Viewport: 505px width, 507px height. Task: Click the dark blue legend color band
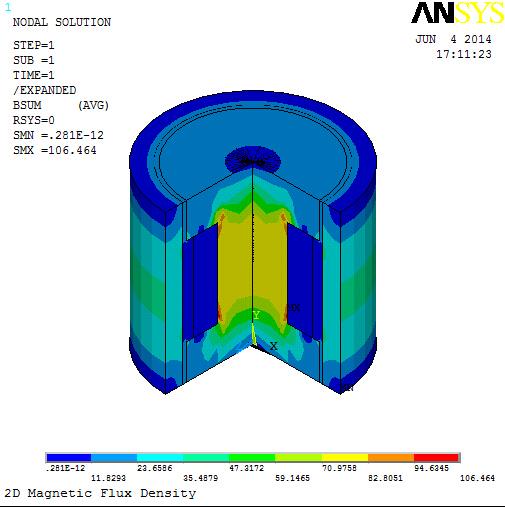pos(69,457)
